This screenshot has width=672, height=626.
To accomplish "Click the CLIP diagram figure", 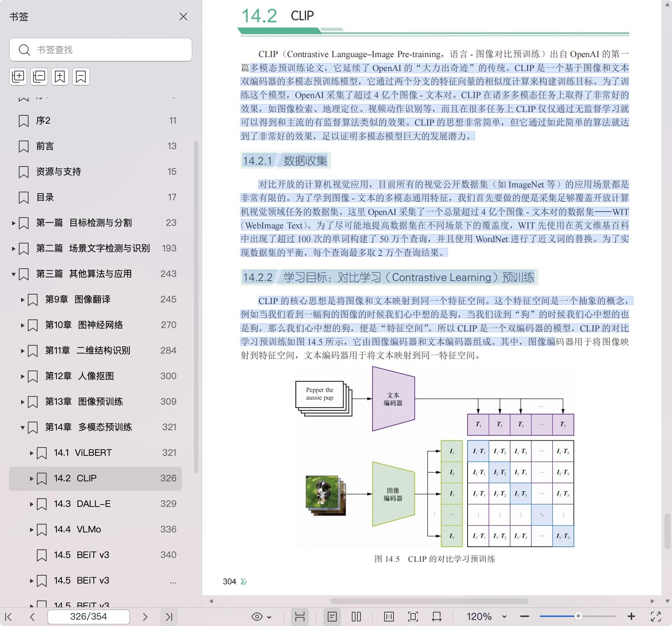I will tap(435, 457).
